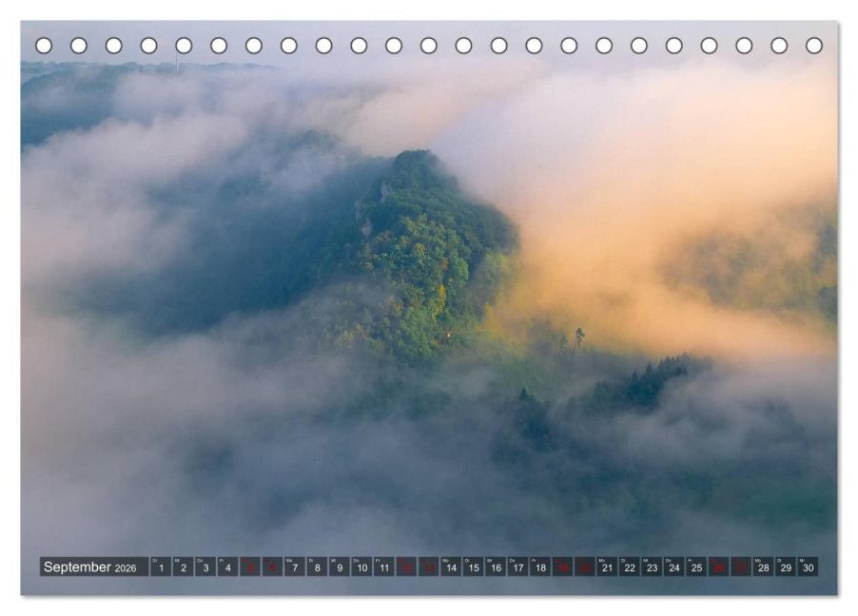
Task: Choose day 10 in the date row
Action: tap(361, 568)
